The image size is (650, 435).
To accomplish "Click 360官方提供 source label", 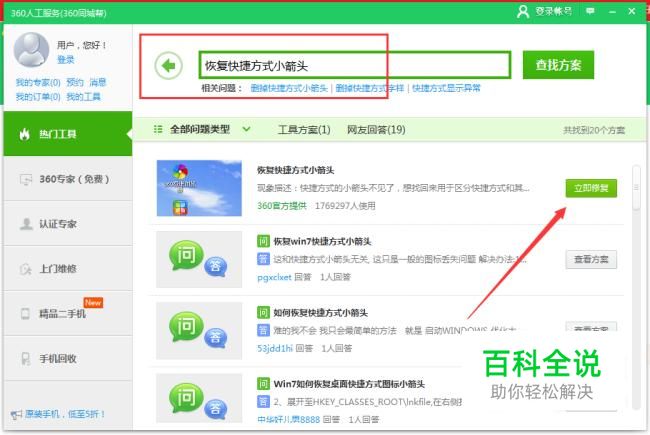I will (x=282, y=206).
